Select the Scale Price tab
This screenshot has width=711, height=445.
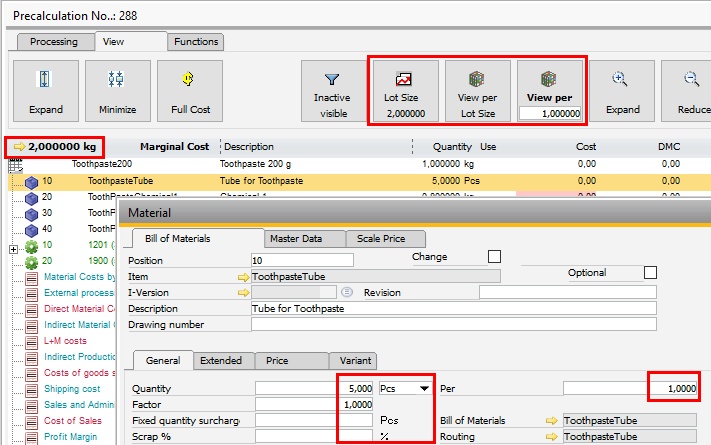click(385, 239)
